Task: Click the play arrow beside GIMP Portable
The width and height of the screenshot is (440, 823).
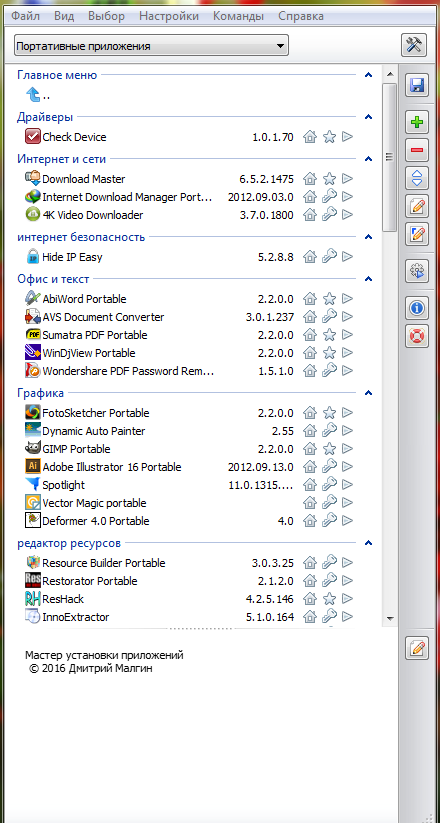Action: [x=347, y=449]
